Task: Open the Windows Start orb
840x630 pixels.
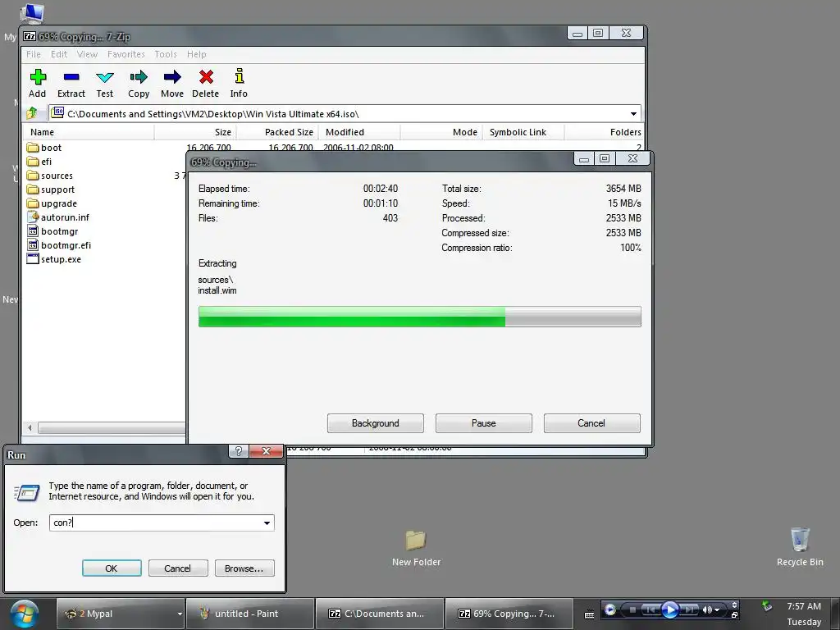Action: 25,614
